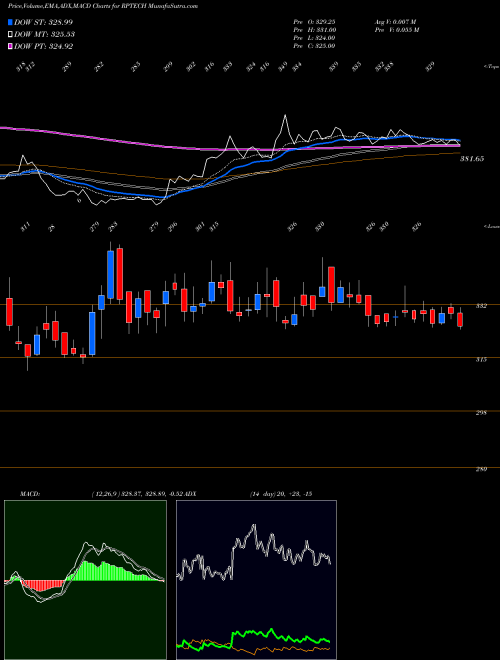The height and width of the screenshot is (660, 500).
Task: Select the 'DOW PT: 324.92' legend text
Action: [44, 46]
